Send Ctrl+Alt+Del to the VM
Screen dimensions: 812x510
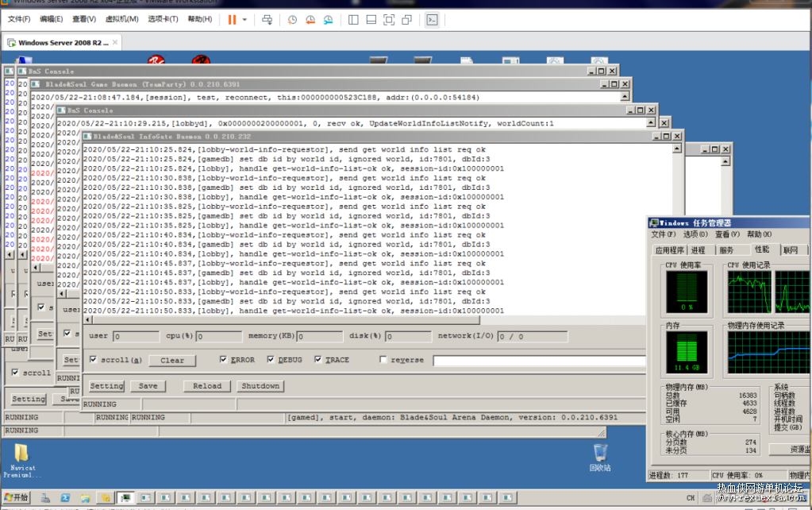(x=267, y=20)
